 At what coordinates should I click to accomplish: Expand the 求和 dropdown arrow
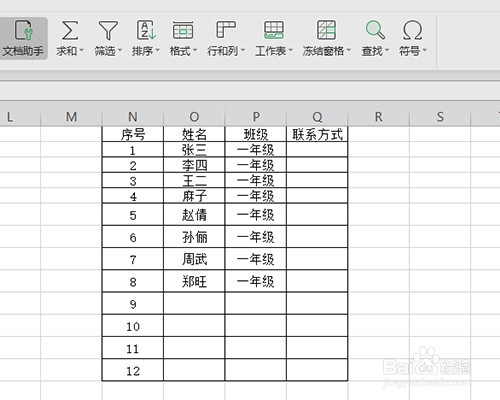pyautogui.click(x=81, y=51)
